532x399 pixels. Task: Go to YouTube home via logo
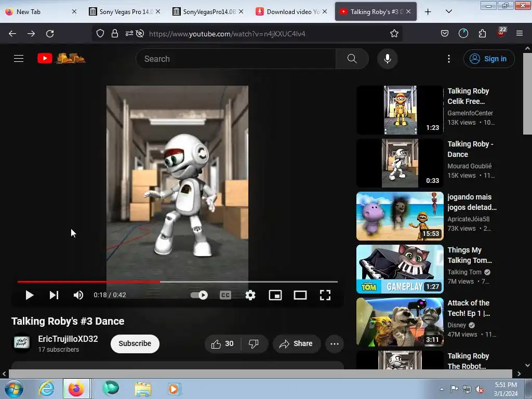[61, 58]
